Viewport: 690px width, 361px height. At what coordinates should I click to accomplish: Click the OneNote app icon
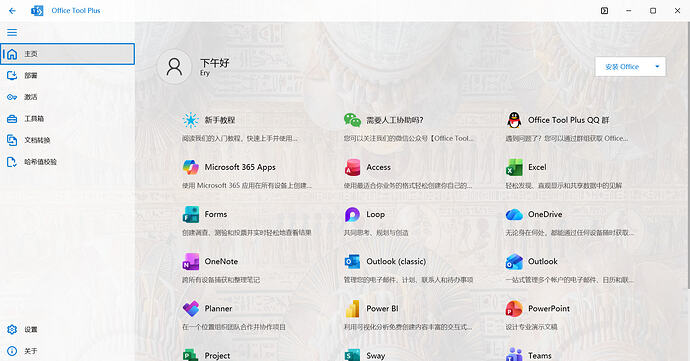[191, 262]
